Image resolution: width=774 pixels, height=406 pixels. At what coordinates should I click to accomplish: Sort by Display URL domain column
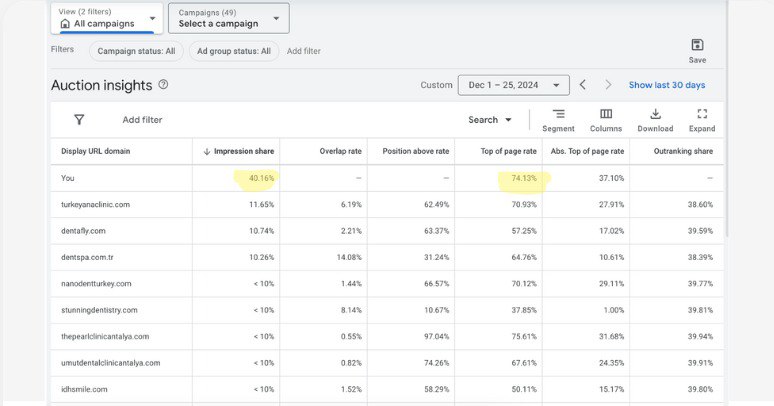[96, 151]
